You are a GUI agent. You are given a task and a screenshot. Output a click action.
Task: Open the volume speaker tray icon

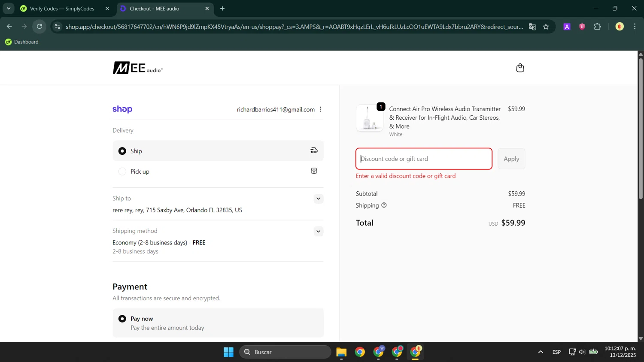tap(582, 352)
